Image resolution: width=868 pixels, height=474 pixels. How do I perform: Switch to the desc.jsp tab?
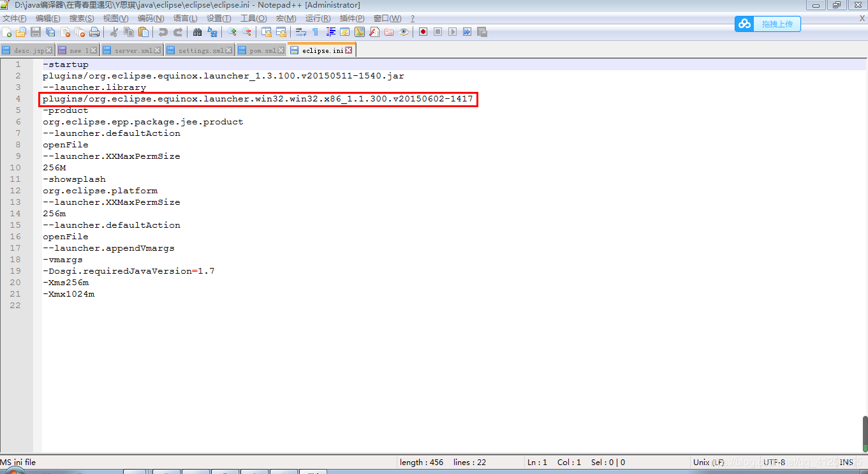pyautogui.click(x=28, y=50)
